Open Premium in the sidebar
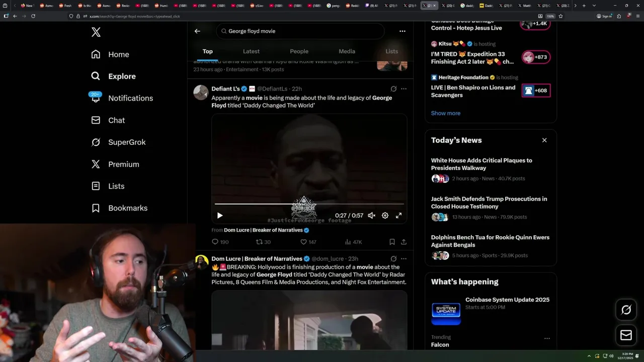The width and height of the screenshot is (644, 362). coord(115,164)
